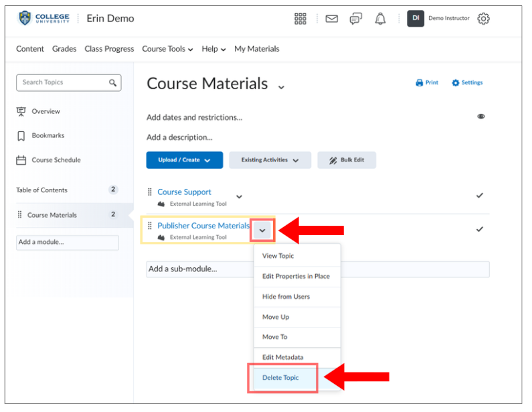The height and width of the screenshot is (412, 532).
Task: Open Overview in the sidebar
Action: [46, 111]
